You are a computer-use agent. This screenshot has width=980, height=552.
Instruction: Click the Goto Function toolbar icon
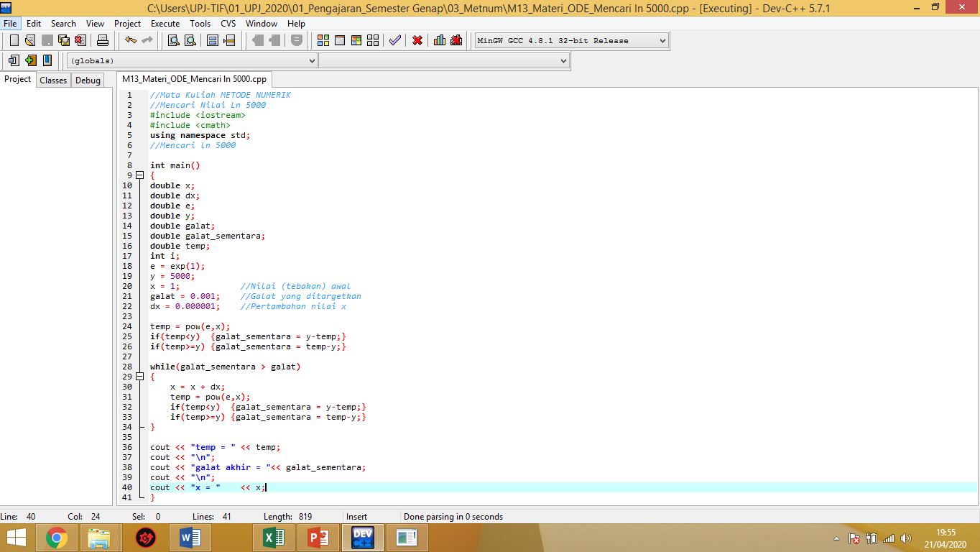point(213,40)
